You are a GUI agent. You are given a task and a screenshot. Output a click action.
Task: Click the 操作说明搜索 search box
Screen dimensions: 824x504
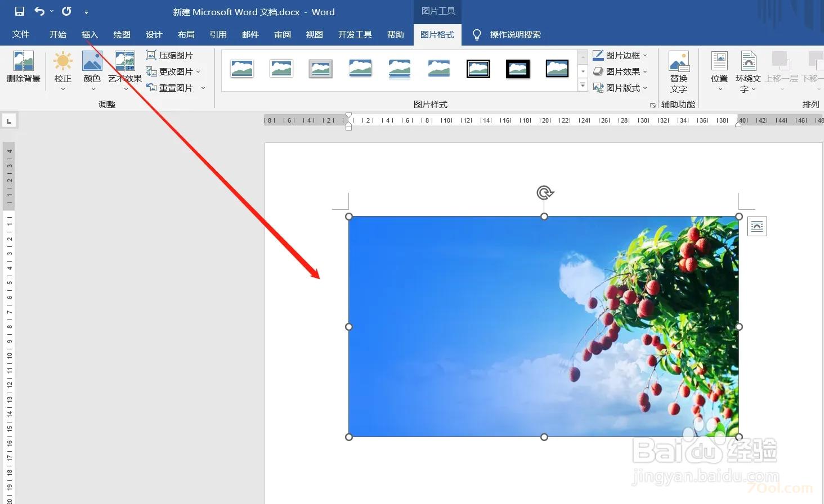(515, 34)
